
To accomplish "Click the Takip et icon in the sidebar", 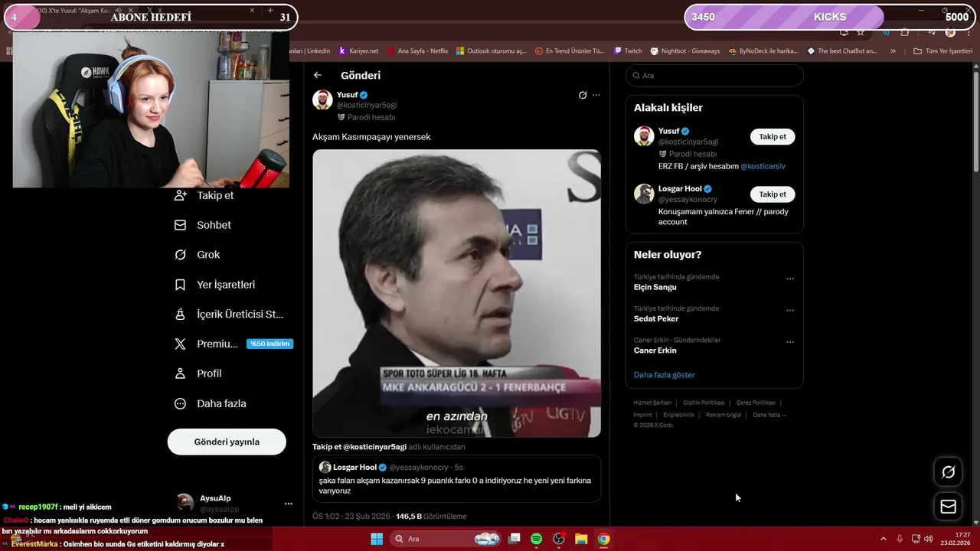I will click(180, 195).
